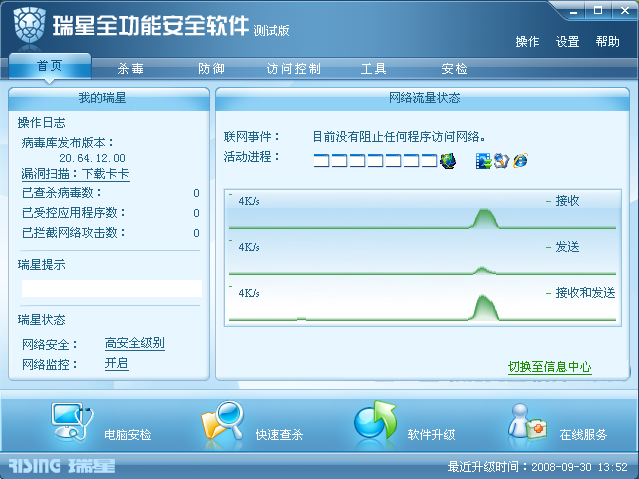Click the 已拦截网络攻击数 row
The image size is (639, 479).
pyautogui.click(x=111, y=233)
